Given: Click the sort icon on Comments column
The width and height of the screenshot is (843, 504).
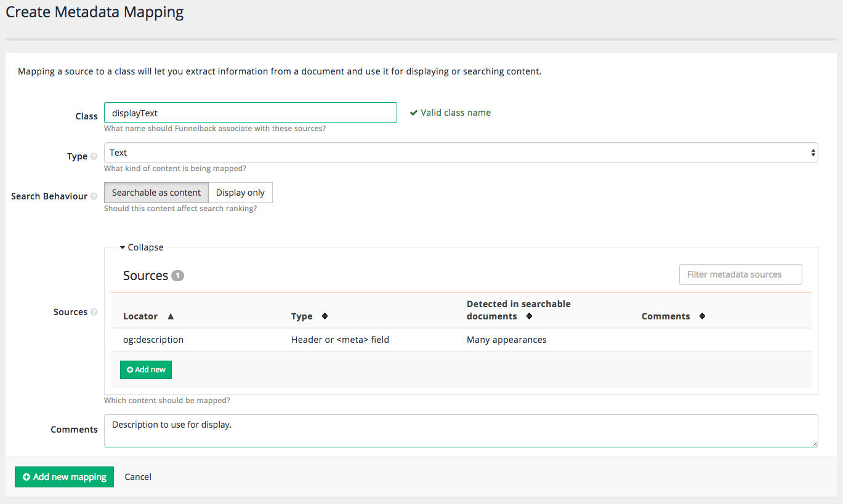Looking at the screenshot, I should (x=702, y=316).
